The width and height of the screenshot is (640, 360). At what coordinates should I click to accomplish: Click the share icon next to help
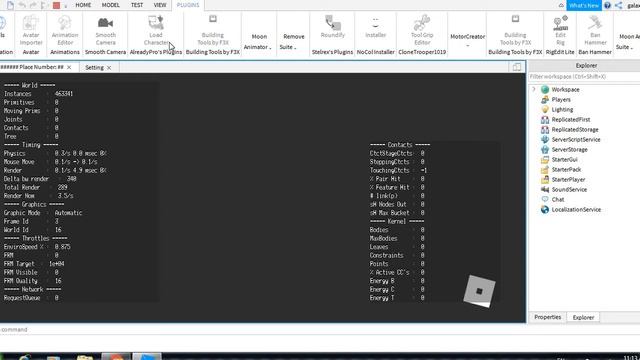(x=619, y=5)
